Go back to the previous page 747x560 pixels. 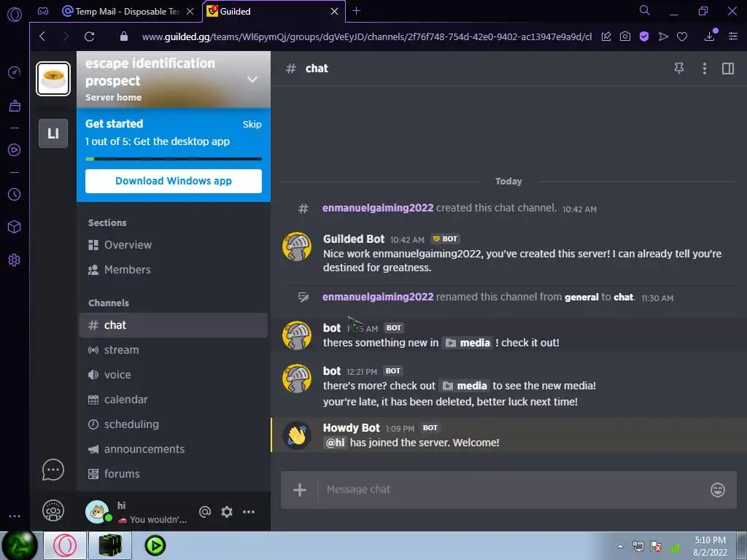[x=42, y=36]
